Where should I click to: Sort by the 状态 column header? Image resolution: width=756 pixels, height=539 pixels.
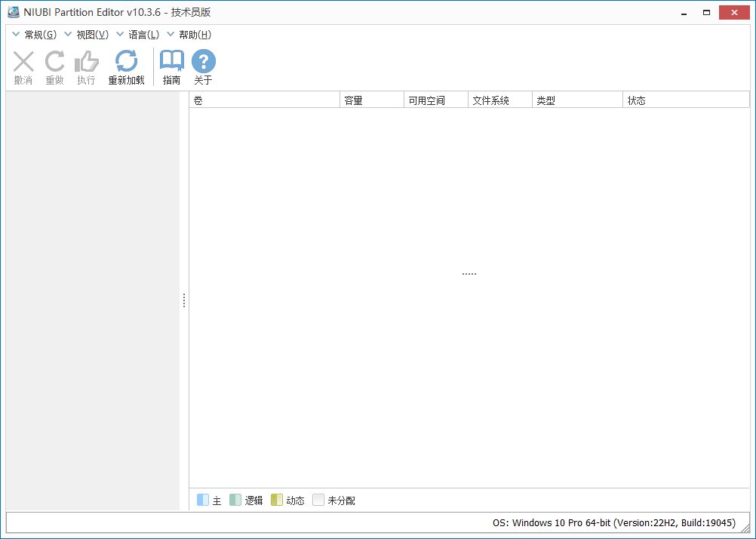pos(686,100)
